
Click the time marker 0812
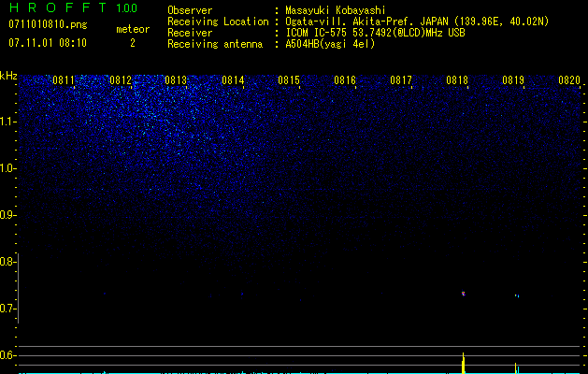click(121, 80)
